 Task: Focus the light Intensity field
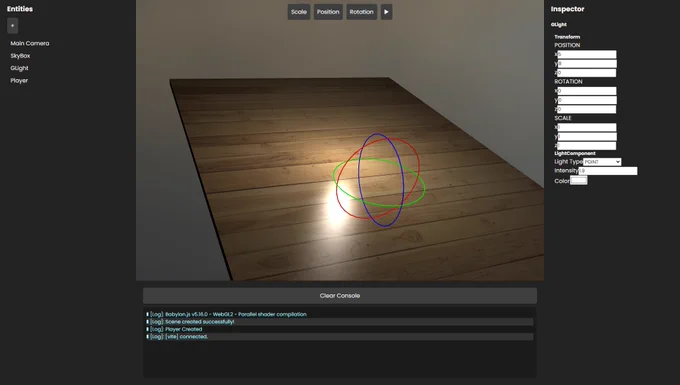(x=608, y=171)
